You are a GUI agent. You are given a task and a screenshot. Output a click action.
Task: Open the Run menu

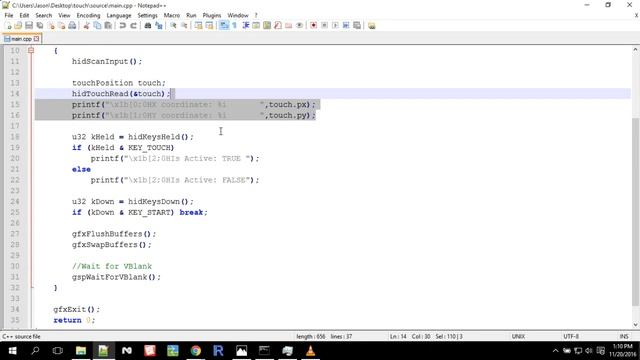tap(191, 15)
